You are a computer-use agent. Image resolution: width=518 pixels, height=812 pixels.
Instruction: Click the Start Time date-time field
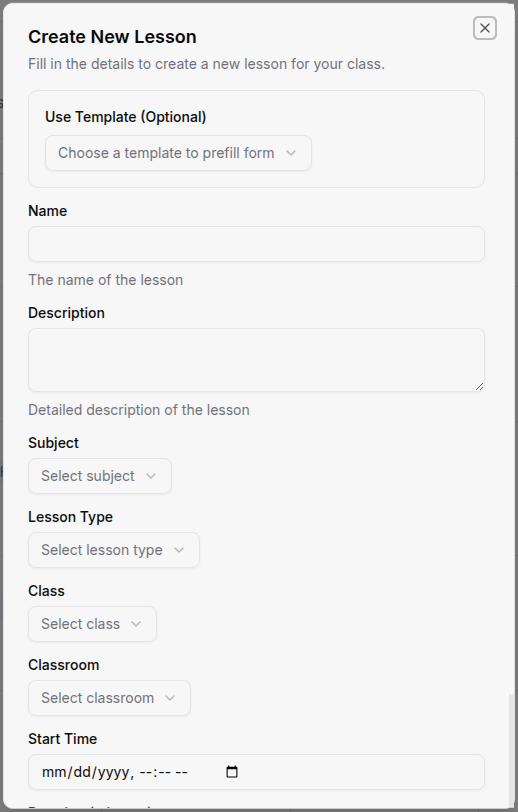tap(256, 772)
